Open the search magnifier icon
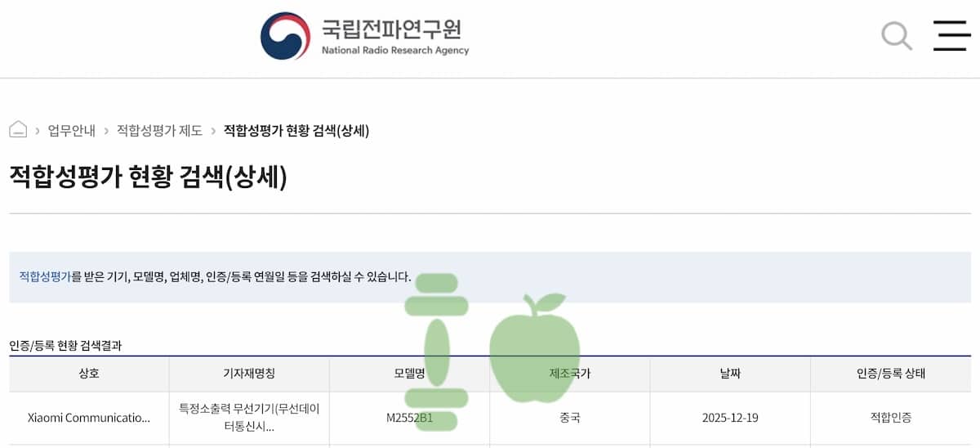Viewport: 980px width, 448px height. [x=896, y=36]
